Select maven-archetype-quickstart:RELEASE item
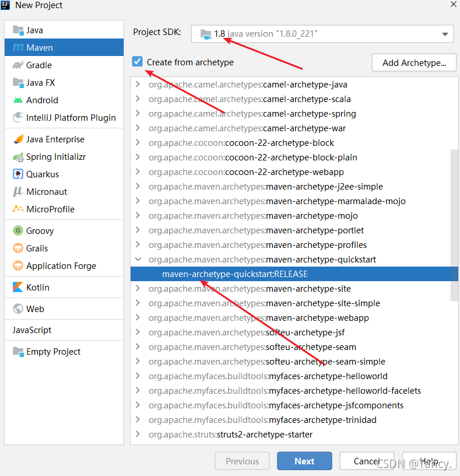Screen dimensions: 460x476 click(x=294, y=274)
